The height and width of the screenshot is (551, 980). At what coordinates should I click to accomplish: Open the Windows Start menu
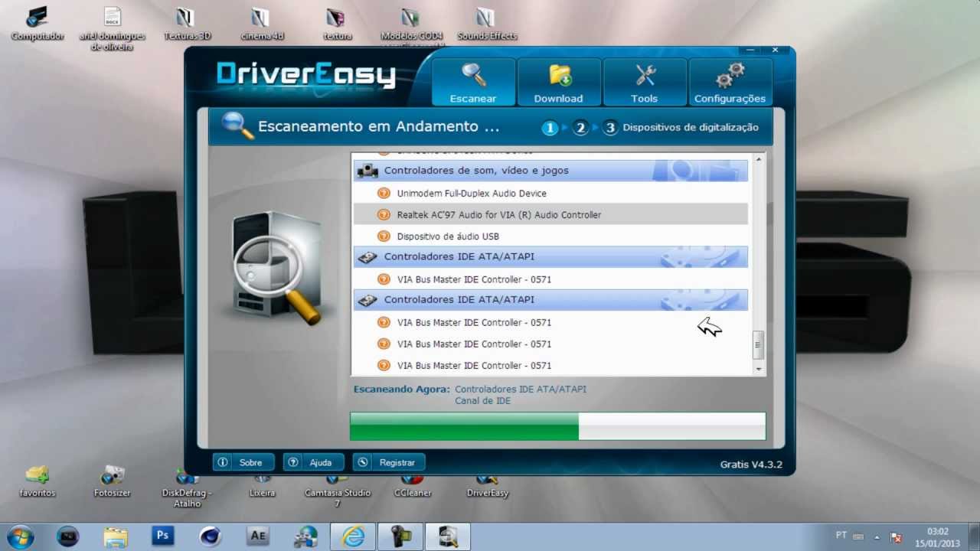click(x=20, y=536)
